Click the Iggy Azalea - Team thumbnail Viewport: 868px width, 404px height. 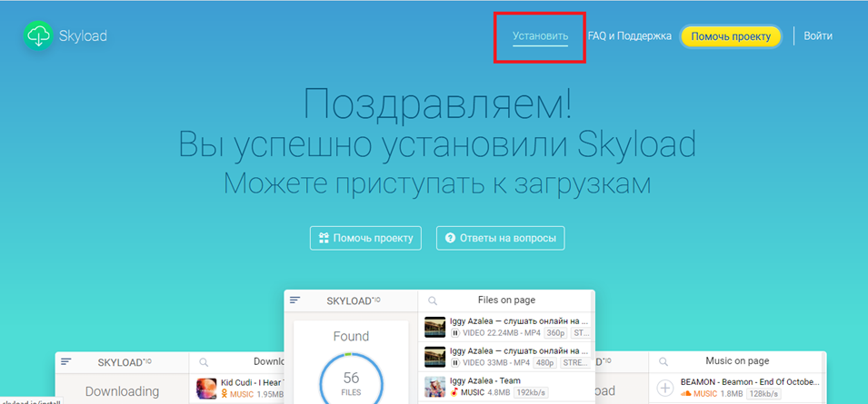(435, 387)
